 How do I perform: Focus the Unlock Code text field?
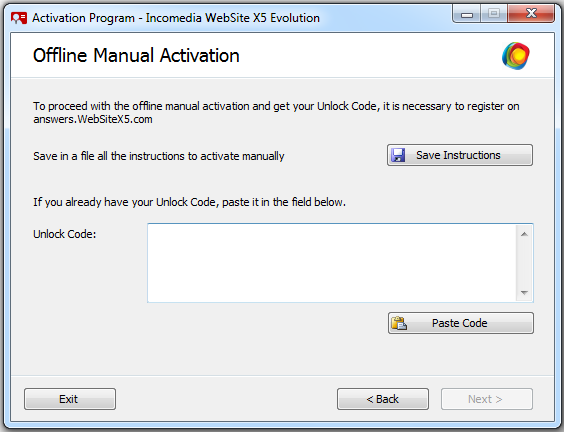click(x=332, y=263)
